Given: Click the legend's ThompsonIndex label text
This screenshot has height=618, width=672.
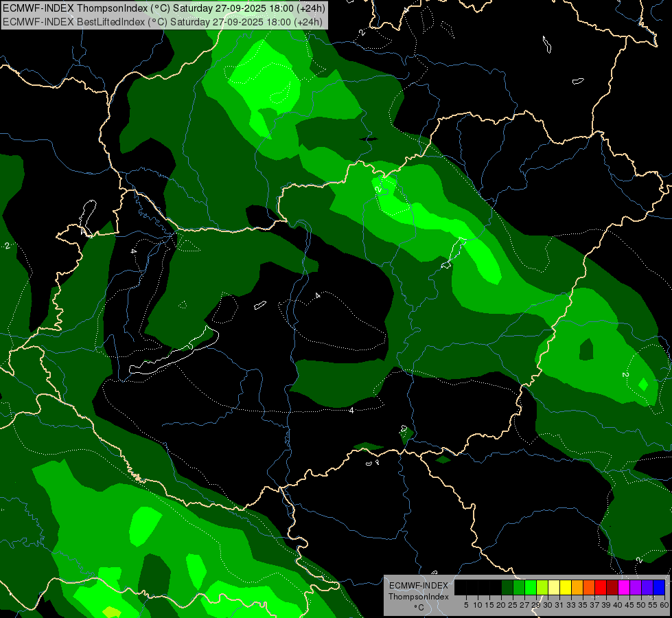Looking at the screenshot, I should coord(418,596).
